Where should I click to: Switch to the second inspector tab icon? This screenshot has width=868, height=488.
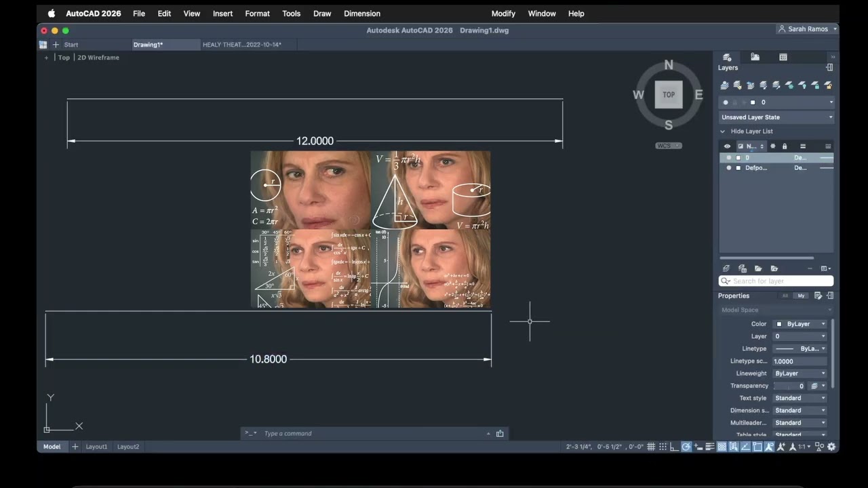coord(755,57)
